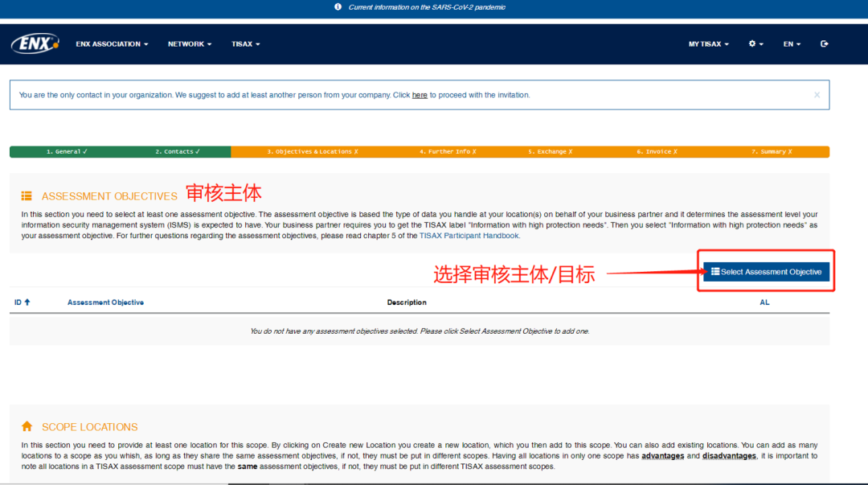This screenshot has height=485, width=868.
Task: Open the 'advantages' link
Action: point(662,455)
